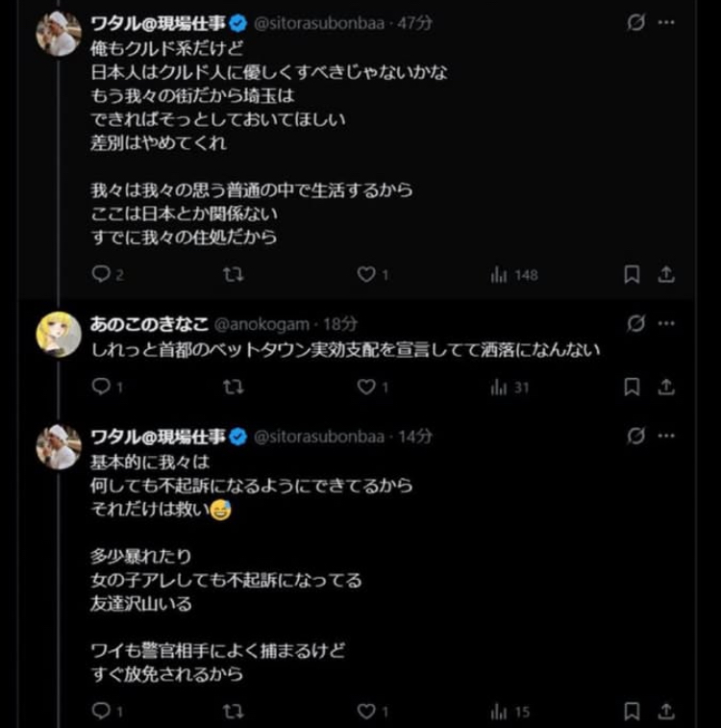Open the 47分 timestamp on first post
This screenshot has width=721, height=728.
(x=415, y=23)
